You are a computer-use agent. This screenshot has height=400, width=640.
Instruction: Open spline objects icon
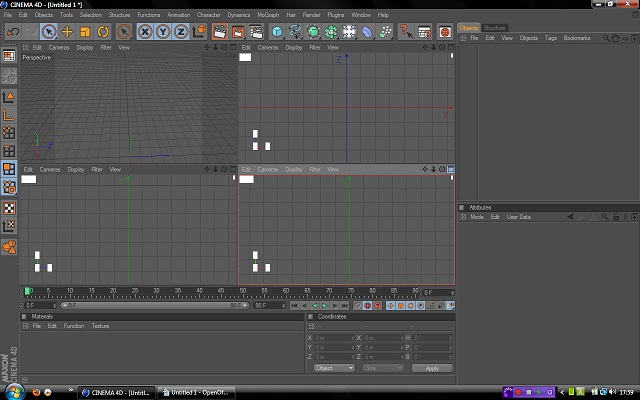(x=295, y=31)
